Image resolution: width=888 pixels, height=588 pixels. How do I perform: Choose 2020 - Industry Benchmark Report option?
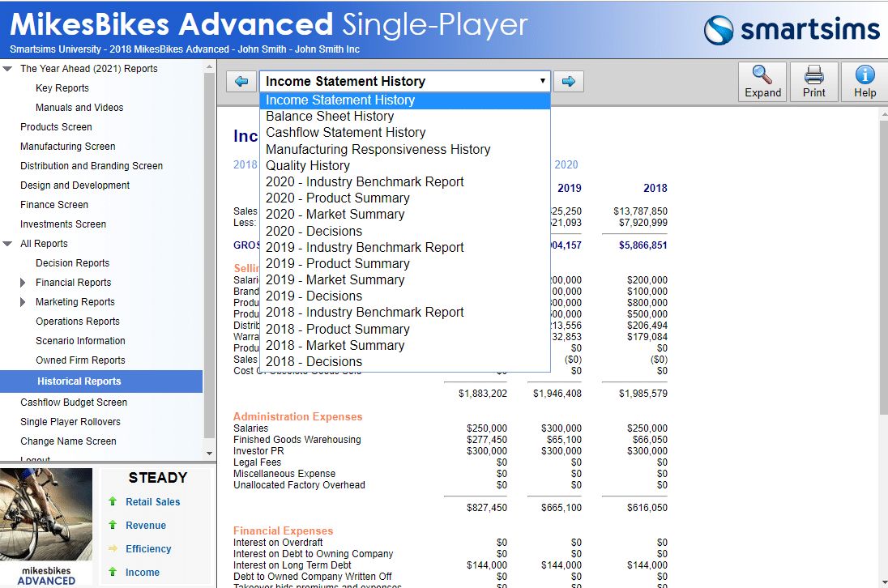pyautogui.click(x=365, y=182)
